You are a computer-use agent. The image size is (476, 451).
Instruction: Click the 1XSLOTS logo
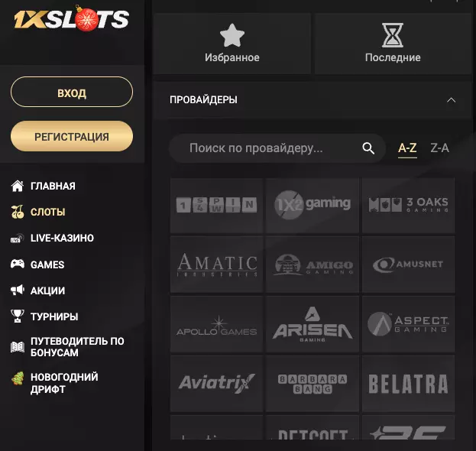point(72,19)
